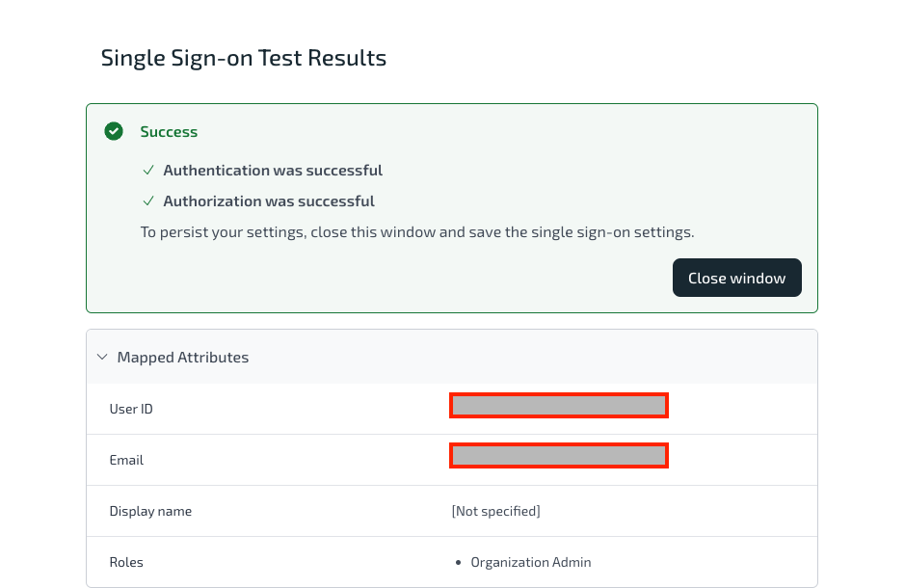The image size is (905, 588).
Task: Click the [Not specified] display name value
Action: [495, 511]
